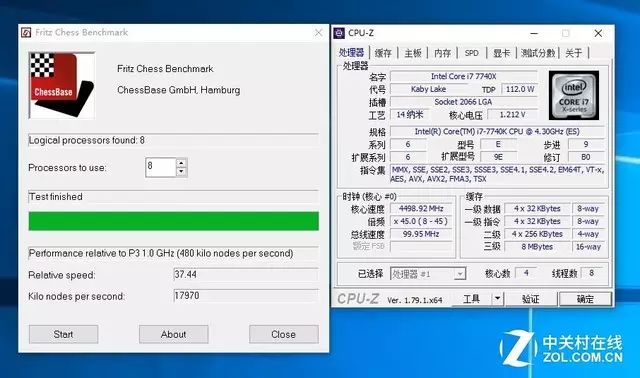Click the processor name Intel Core i7 7740X
This screenshot has width=640, height=378.
coord(464,76)
